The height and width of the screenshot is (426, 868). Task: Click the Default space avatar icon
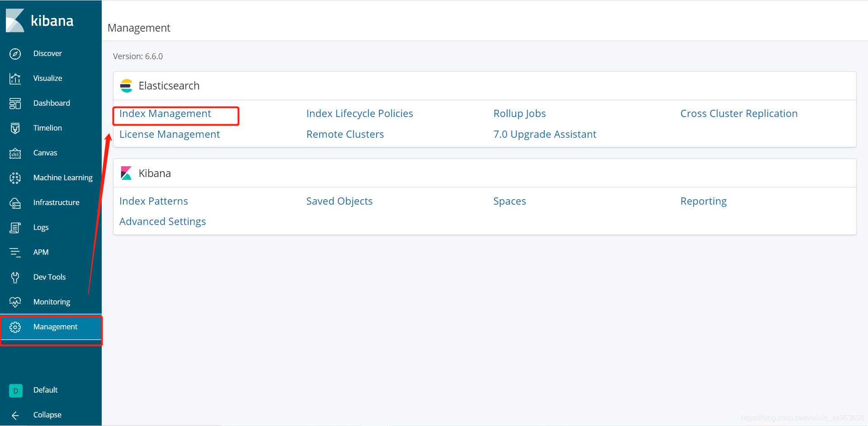16,391
